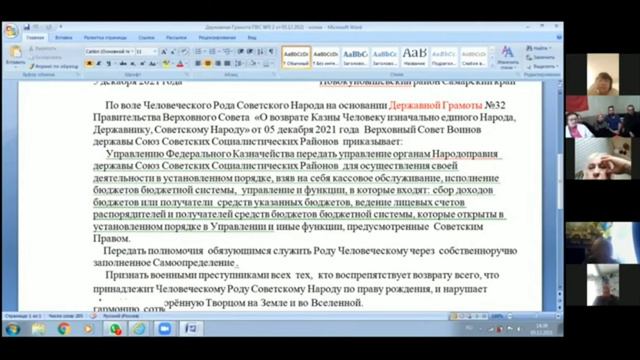Image resolution: width=640 pixels, height=360 pixels.
Task: Open the Рассылки ribbon tab
Action: [176, 38]
